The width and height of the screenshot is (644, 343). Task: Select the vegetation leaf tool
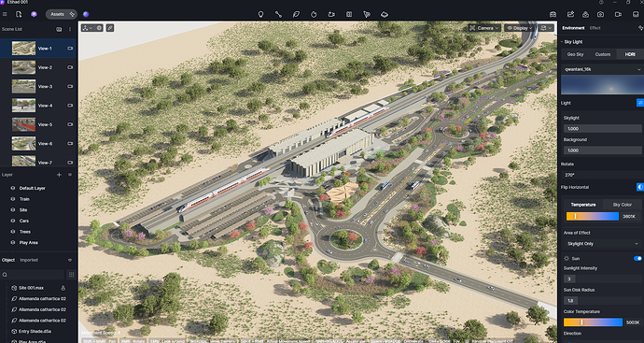click(296, 14)
